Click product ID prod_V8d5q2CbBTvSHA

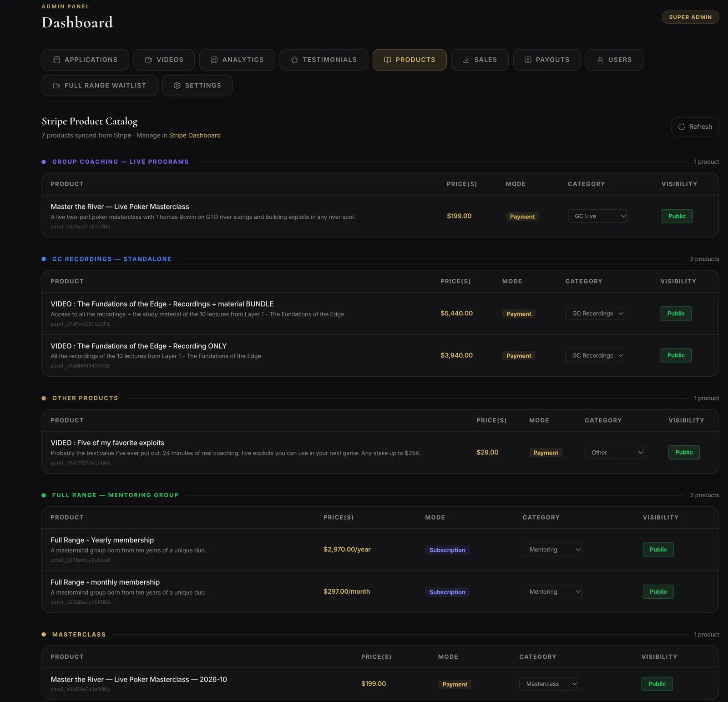pyautogui.click(x=80, y=227)
